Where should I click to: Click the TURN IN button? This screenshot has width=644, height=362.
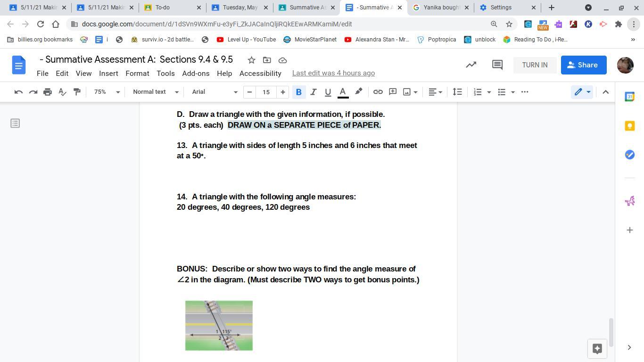535,65
